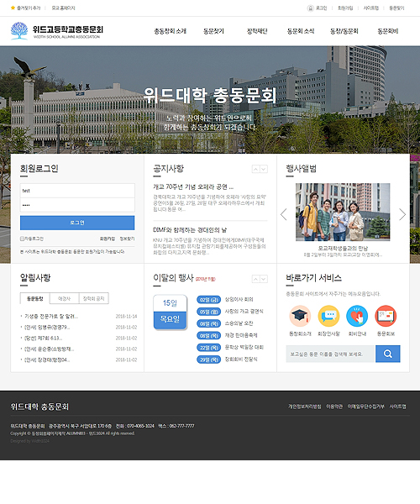Click the down arrow in 이달의 행사

[264, 279]
